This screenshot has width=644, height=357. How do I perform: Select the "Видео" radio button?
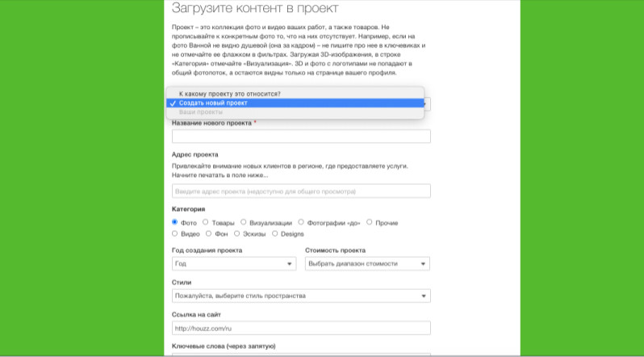coord(175,233)
